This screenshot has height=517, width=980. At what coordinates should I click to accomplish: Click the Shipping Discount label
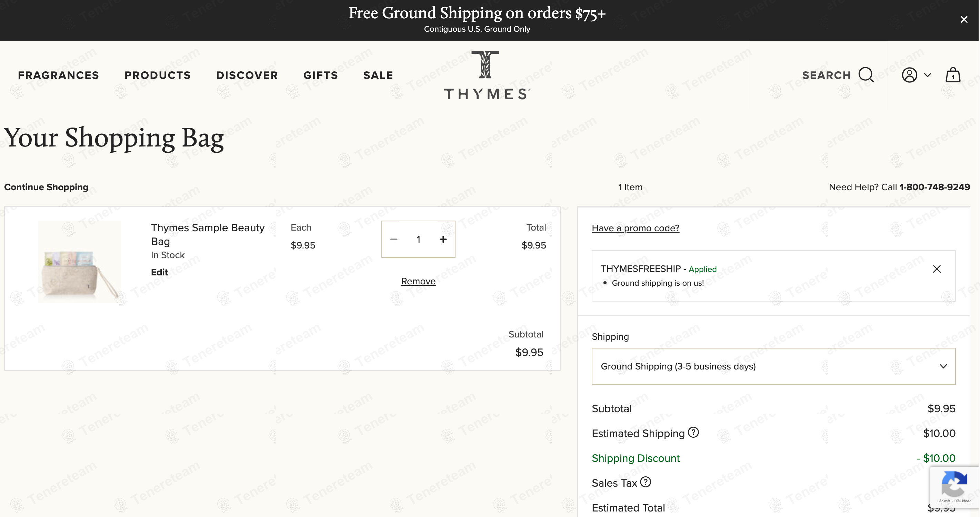pyautogui.click(x=635, y=458)
